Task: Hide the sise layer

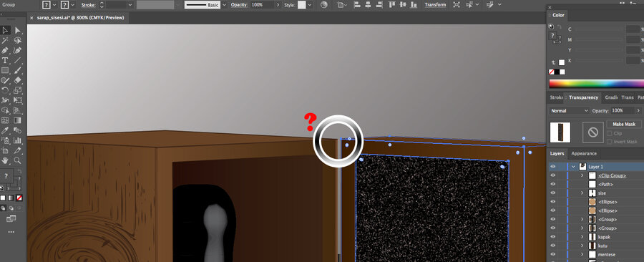Action: tap(553, 193)
